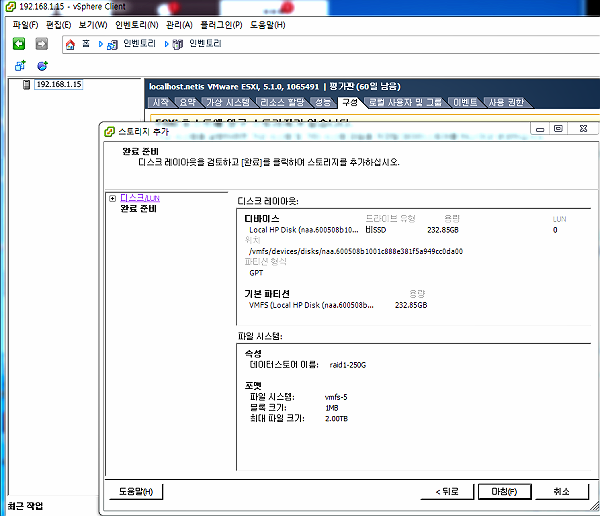Click the 최근 작업 panel label

pos(25,506)
